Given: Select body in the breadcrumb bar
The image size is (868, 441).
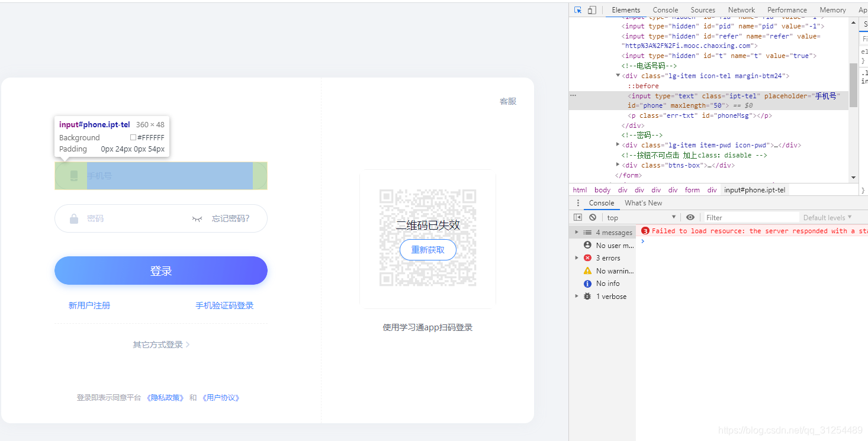Looking at the screenshot, I should tap(602, 190).
